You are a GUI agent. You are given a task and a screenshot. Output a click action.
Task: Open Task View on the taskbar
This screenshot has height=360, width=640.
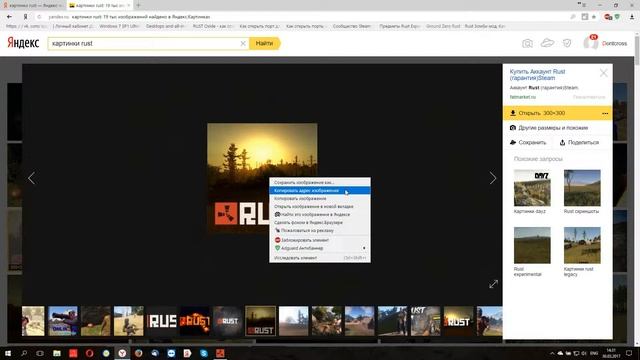click(x=40, y=353)
